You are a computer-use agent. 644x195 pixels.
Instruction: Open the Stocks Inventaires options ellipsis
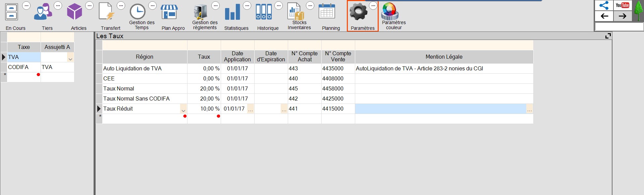(310, 5)
